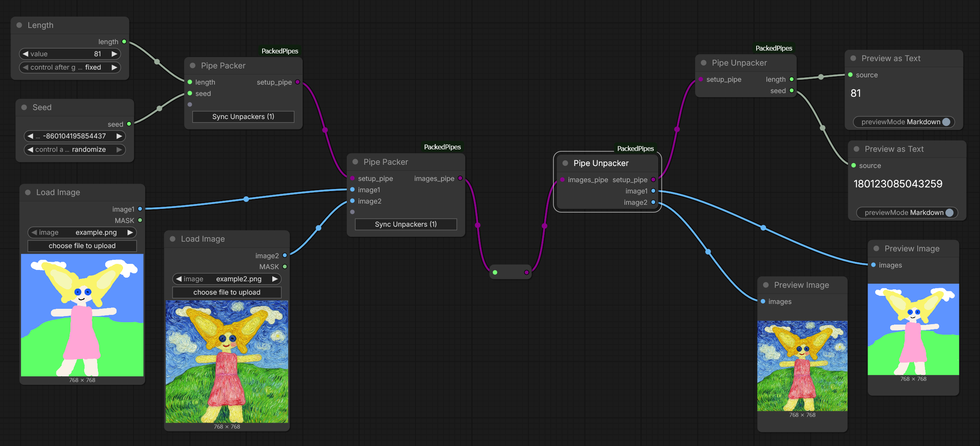The height and width of the screenshot is (446, 980).
Task: Open the seed control 'randomize' dropdown
Action: [x=75, y=149]
